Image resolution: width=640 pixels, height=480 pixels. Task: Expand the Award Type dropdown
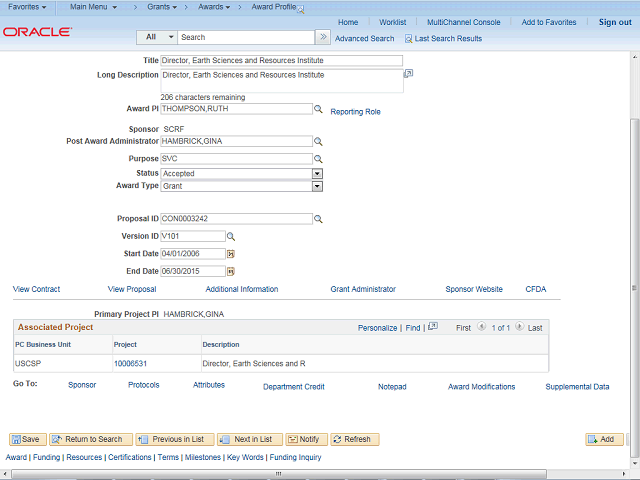point(317,186)
